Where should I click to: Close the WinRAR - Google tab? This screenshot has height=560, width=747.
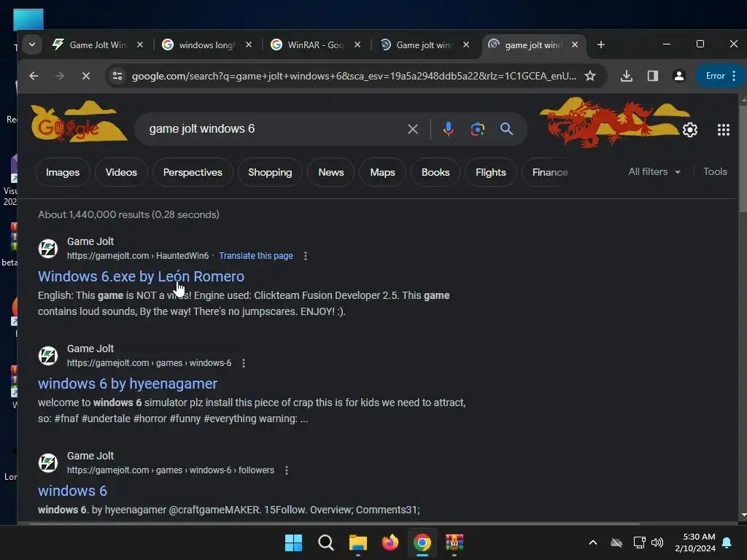tap(357, 44)
